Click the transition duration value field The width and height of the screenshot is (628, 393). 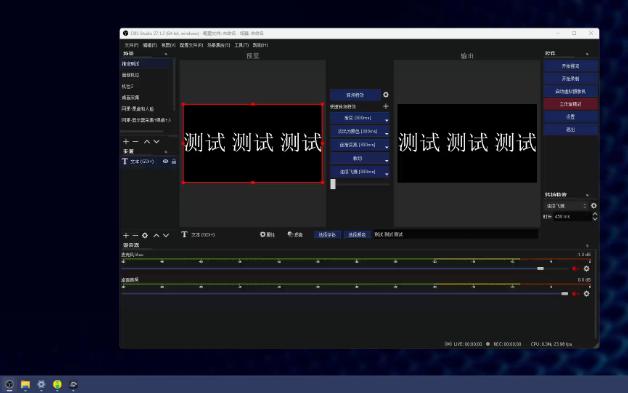[572, 217]
